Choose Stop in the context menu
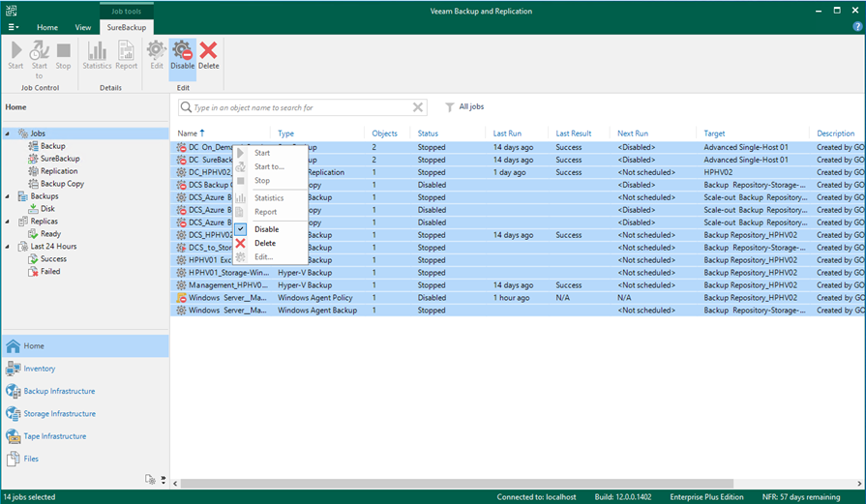866x504 pixels. [x=270, y=181]
